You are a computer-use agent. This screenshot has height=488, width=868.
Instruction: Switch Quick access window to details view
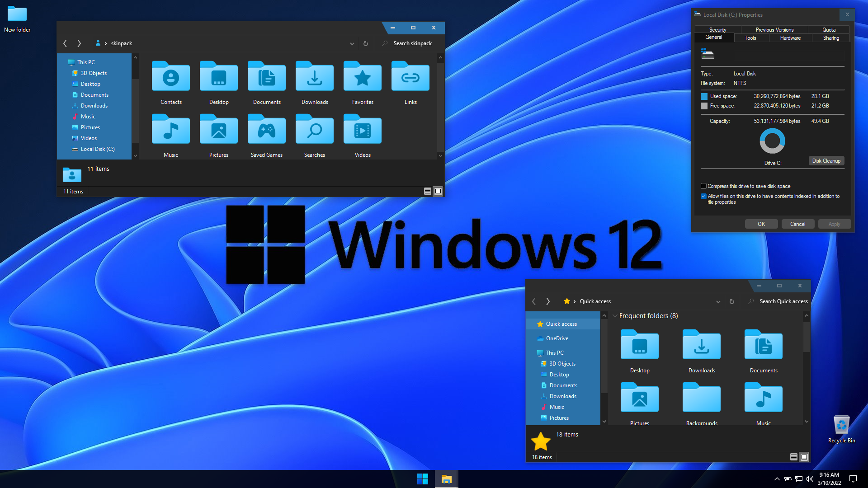coord(794,457)
